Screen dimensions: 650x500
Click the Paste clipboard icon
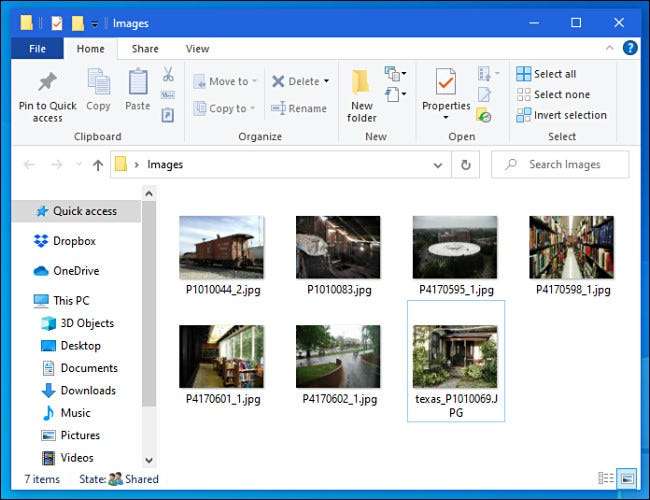[x=138, y=83]
